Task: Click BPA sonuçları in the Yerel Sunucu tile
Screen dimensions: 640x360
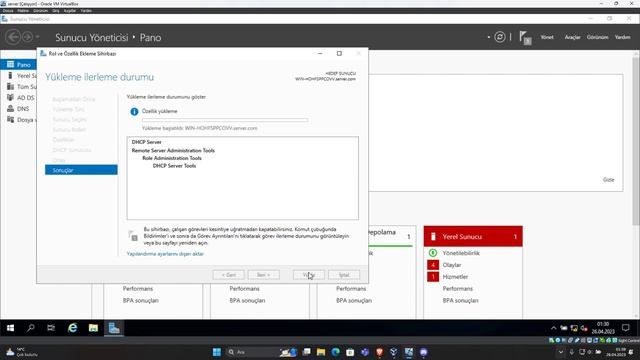Action: (460, 300)
